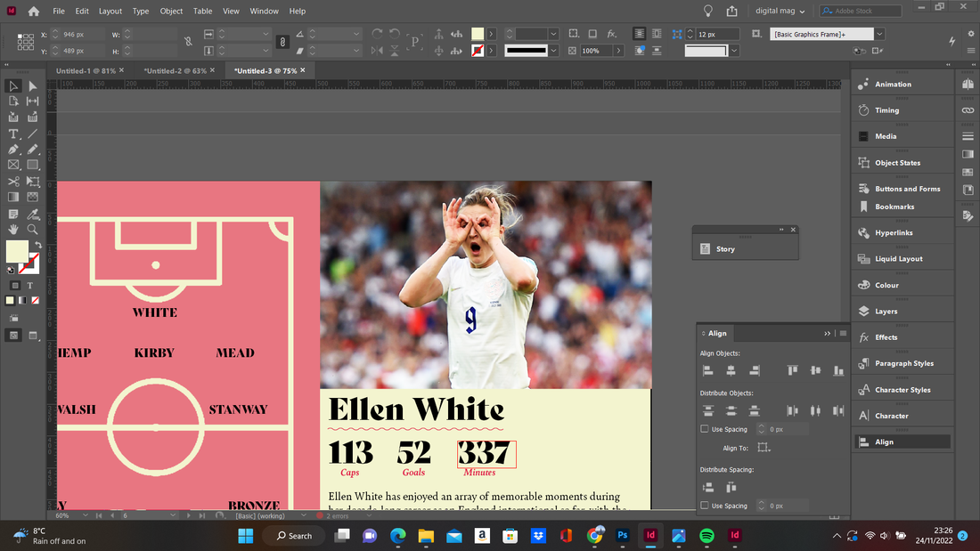Click Distribute Vertical Space icon
The width and height of the screenshot is (980, 551).
[x=708, y=487]
